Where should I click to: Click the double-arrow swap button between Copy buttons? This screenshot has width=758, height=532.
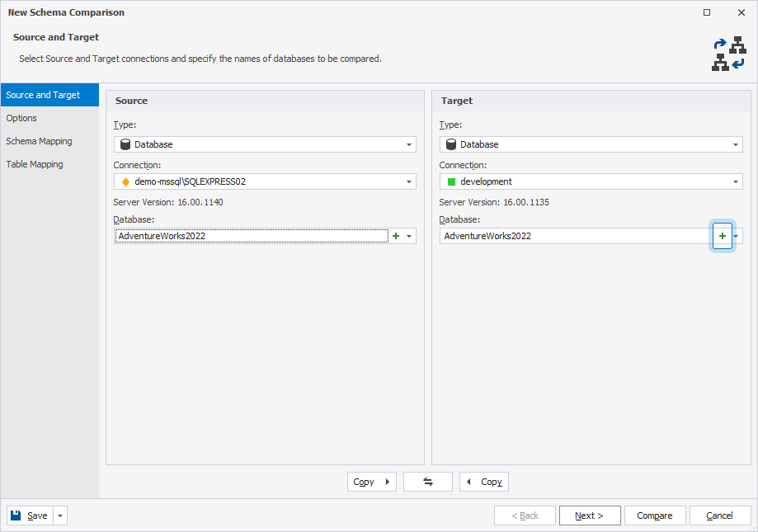click(427, 482)
